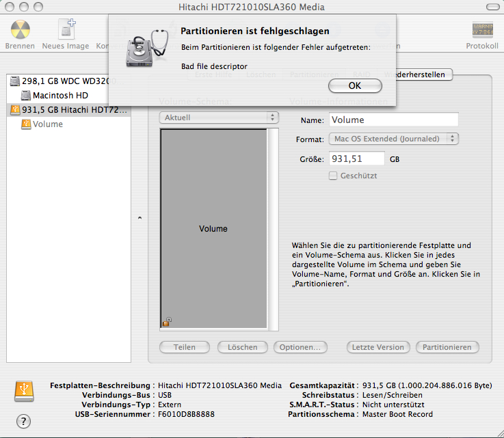Click OK in the error dialog
Screen dimensions: 504x438
click(355, 85)
